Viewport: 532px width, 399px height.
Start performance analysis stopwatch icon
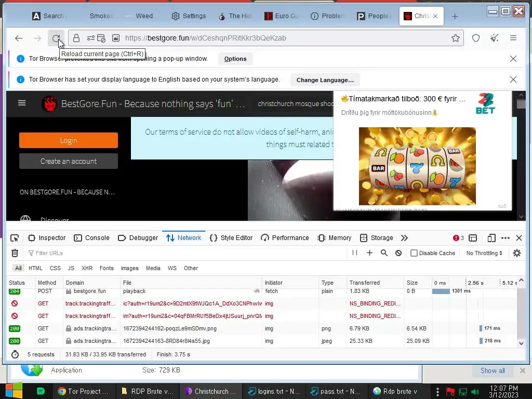tap(15, 354)
